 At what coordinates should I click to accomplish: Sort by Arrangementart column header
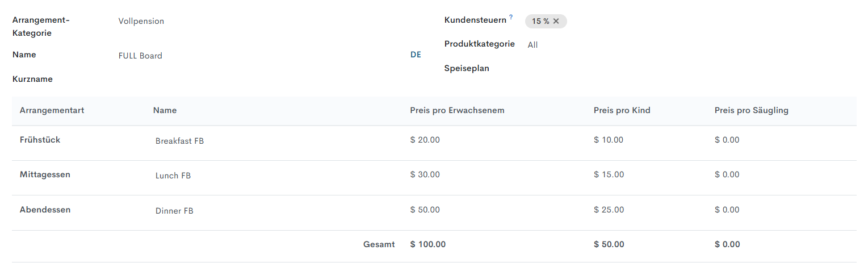pos(52,110)
